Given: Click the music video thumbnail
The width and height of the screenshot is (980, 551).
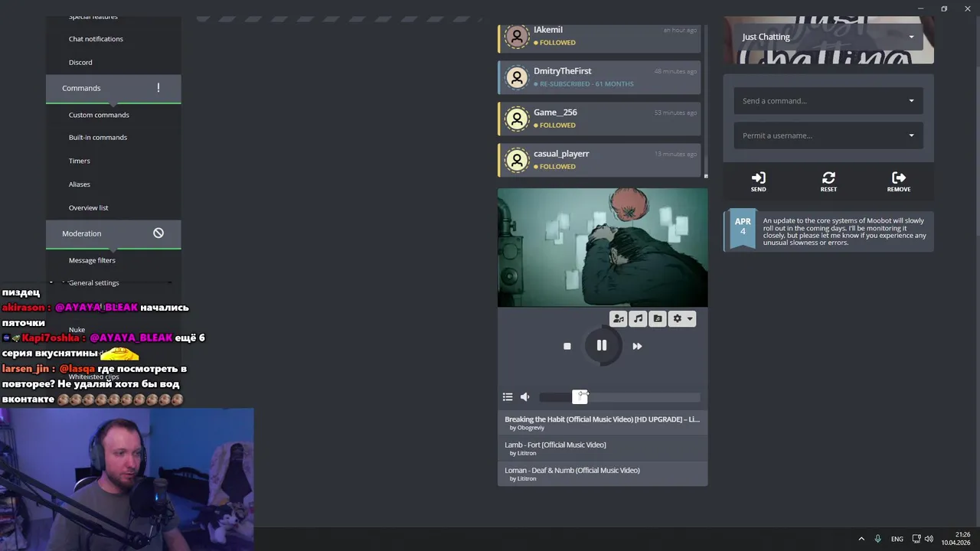Looking at the screenshot, I should pyautogui.click(x=603, y=248).
